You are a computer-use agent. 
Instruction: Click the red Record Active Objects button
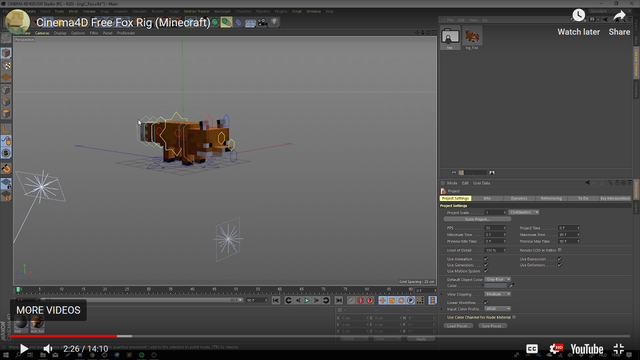pos(360,300)
